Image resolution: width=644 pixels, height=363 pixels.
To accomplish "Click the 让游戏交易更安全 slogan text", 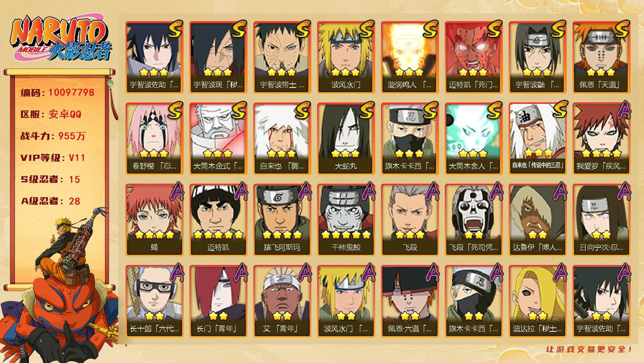I will click(590, 350).
